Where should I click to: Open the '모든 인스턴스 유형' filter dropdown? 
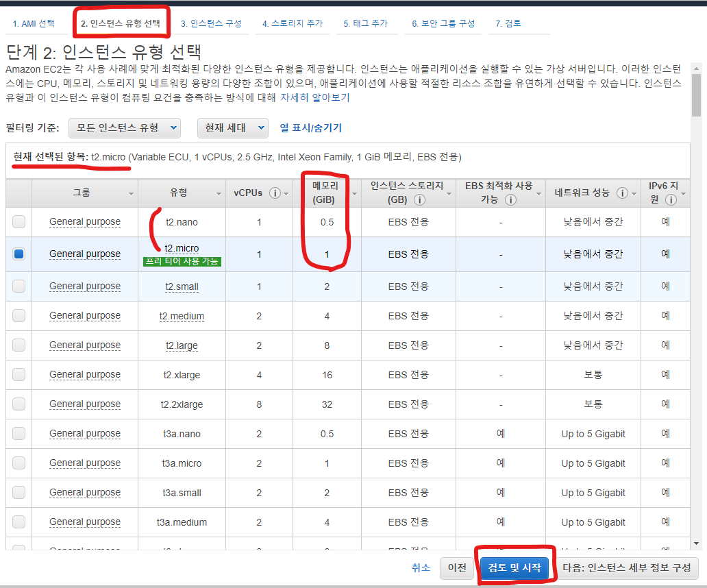tap(125, 128)
